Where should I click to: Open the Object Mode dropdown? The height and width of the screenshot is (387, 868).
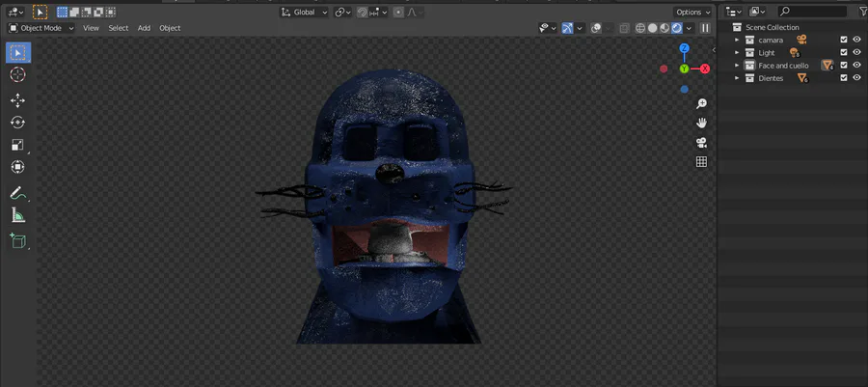[x=41, y=28]
